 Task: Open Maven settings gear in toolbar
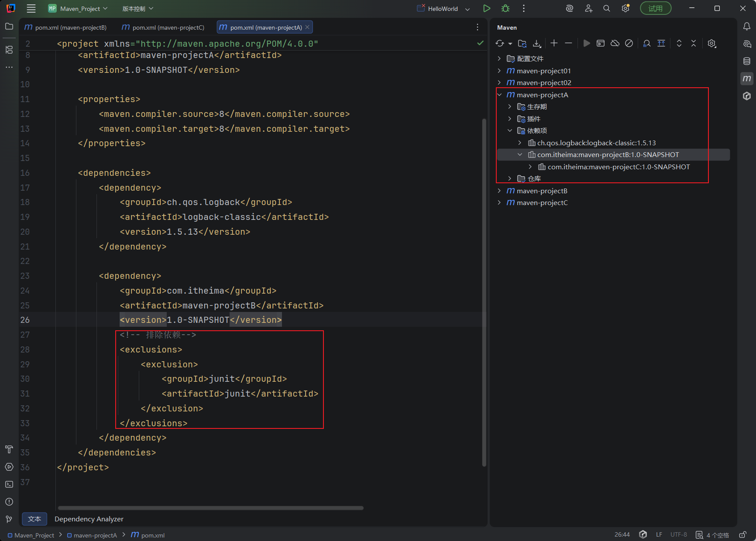pos(712,43)
